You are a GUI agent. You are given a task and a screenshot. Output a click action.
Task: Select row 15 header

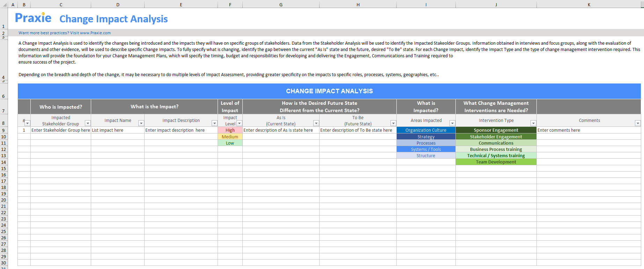point(3,168)
